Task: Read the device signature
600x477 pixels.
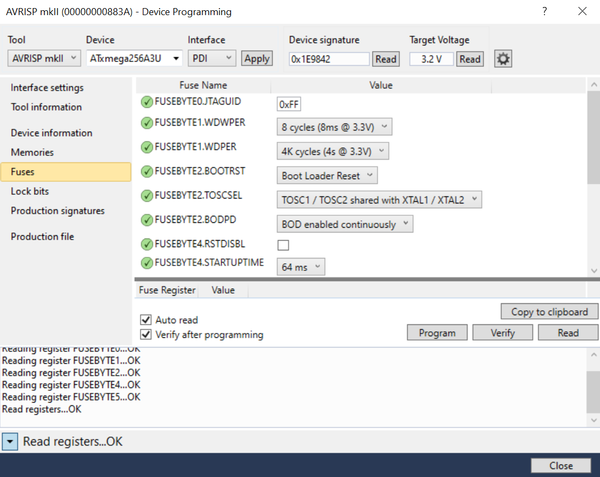Action: (386, 59)
